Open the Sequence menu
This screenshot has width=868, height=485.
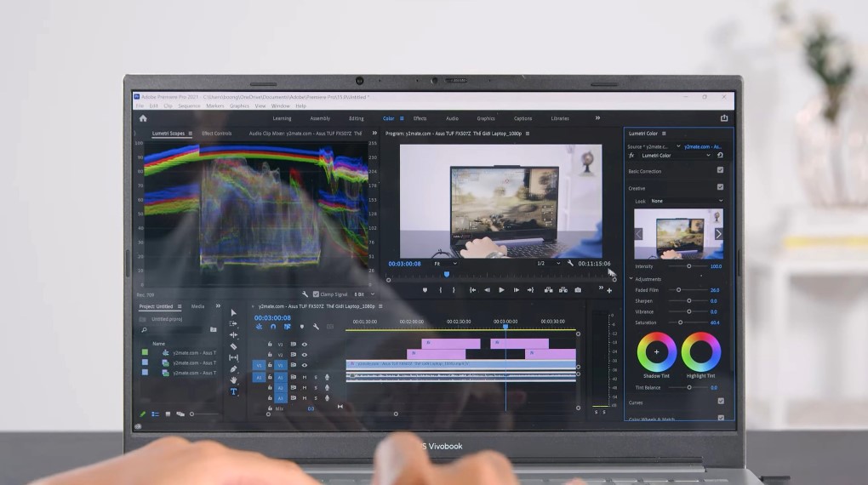click(x=189, y=106)
